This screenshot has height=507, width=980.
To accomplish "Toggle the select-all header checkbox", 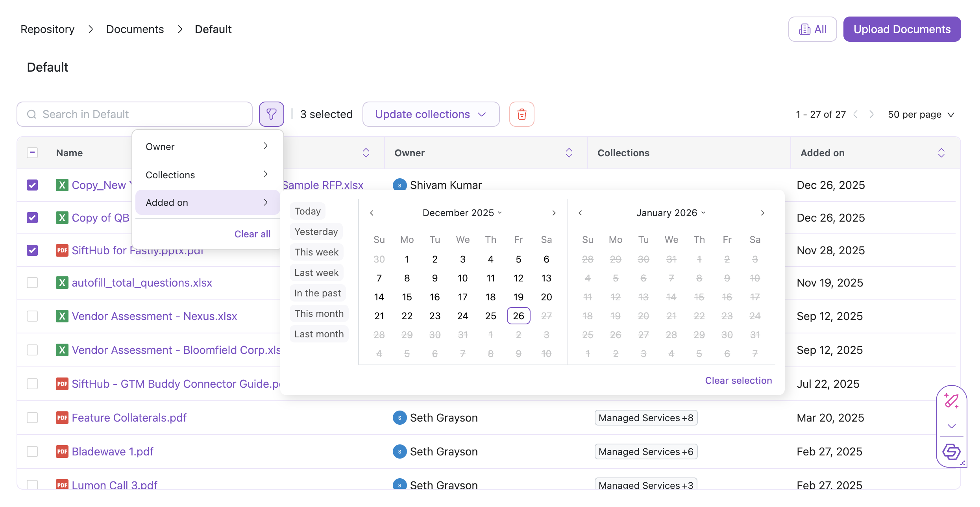I will tap(32, 153).
